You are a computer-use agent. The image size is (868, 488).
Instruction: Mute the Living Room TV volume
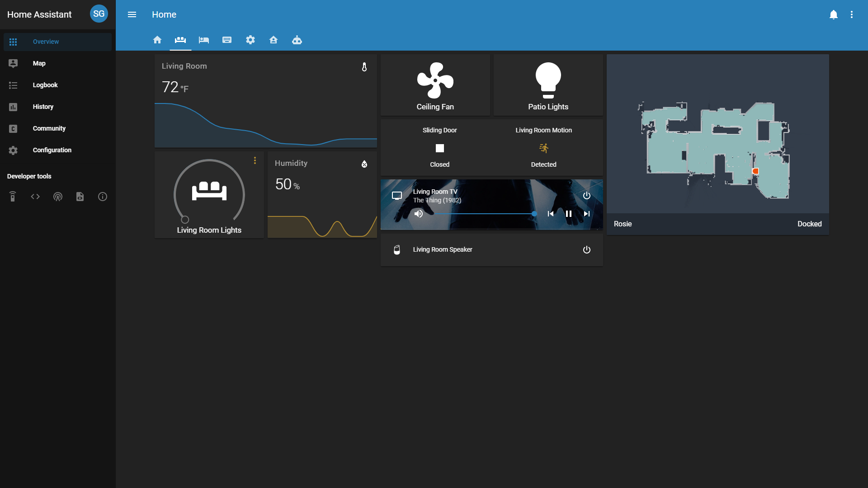coord(419,214)
